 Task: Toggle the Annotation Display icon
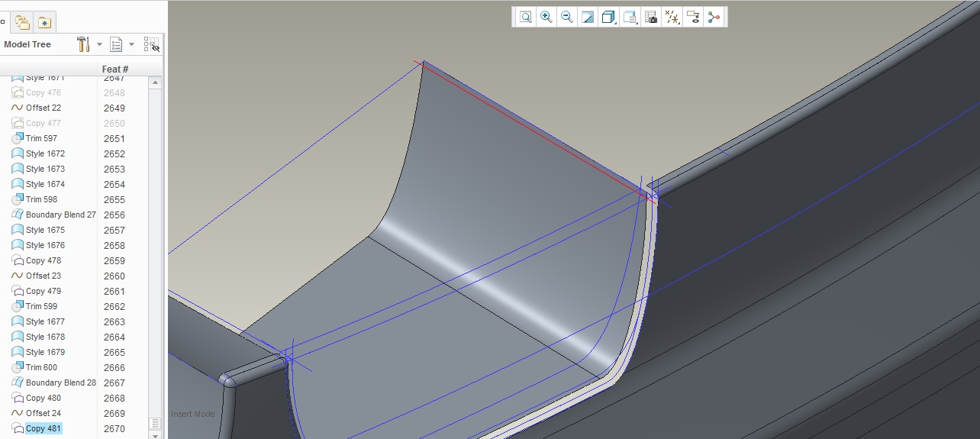point(693,18)
